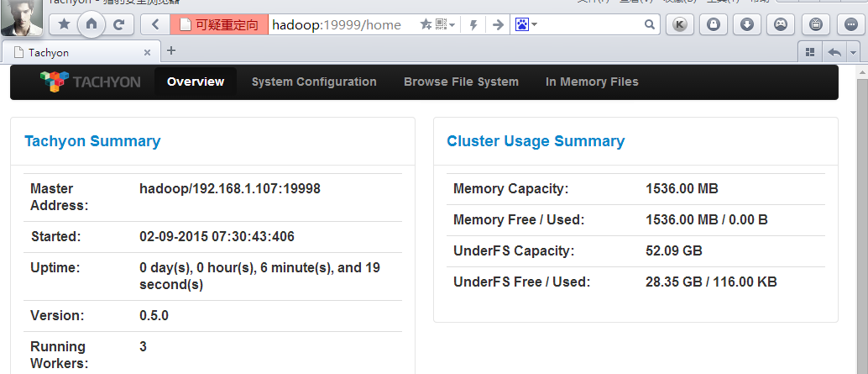Open the QR code icon in address bar
Image resolution: width=868 pixels, height=374 pixels.
442,24
